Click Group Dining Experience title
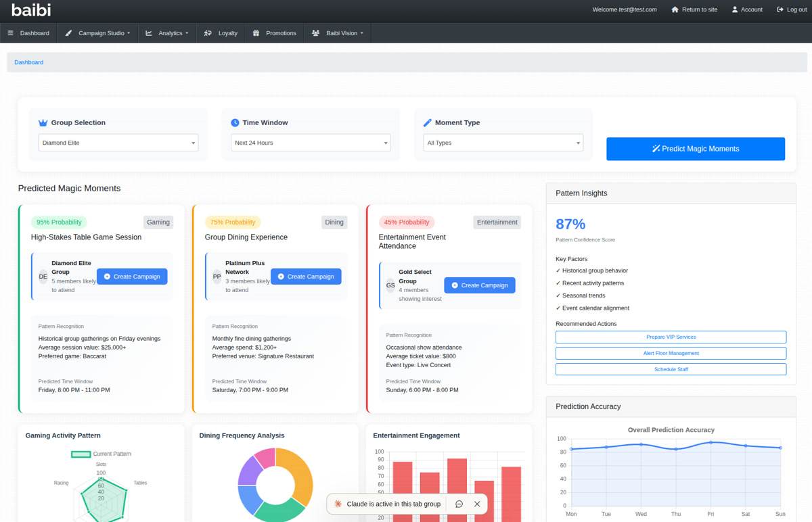 [246, 237]
